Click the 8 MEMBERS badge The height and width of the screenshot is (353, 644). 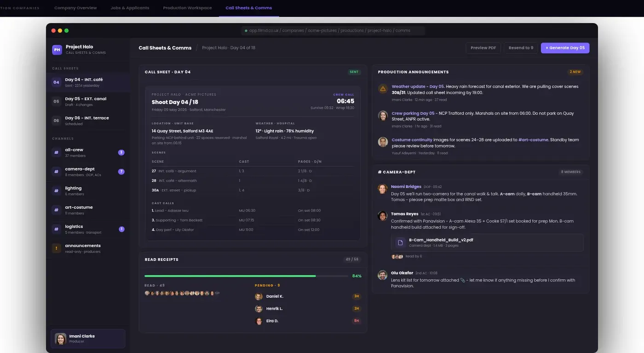coord(571,172)
